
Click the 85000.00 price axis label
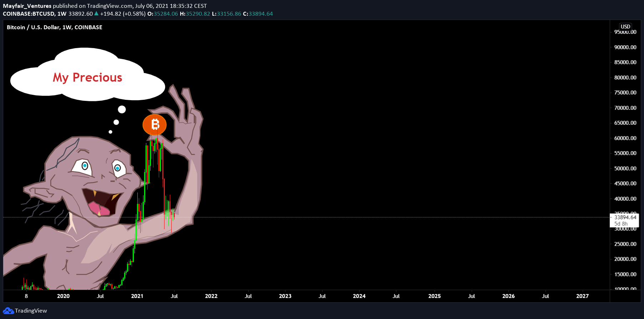[625, 62]
